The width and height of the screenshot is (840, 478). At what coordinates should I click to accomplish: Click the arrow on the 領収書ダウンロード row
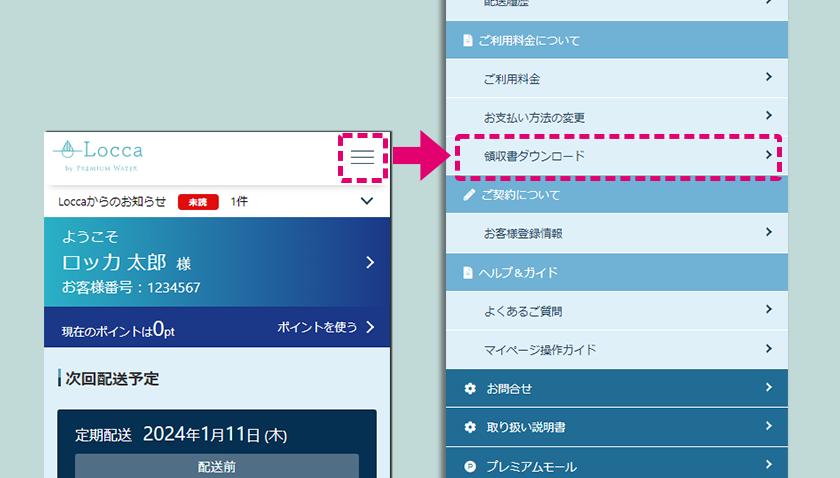coord(768,155)
